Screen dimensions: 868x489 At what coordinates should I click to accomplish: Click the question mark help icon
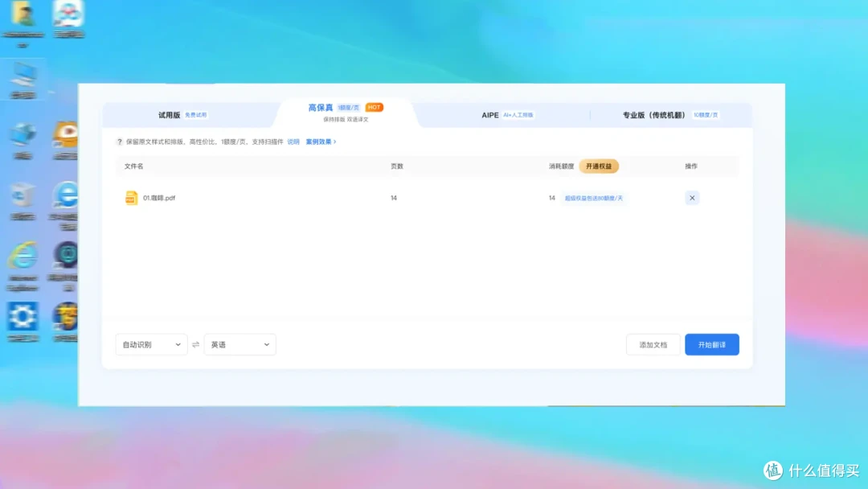click(x=120, y=142)
